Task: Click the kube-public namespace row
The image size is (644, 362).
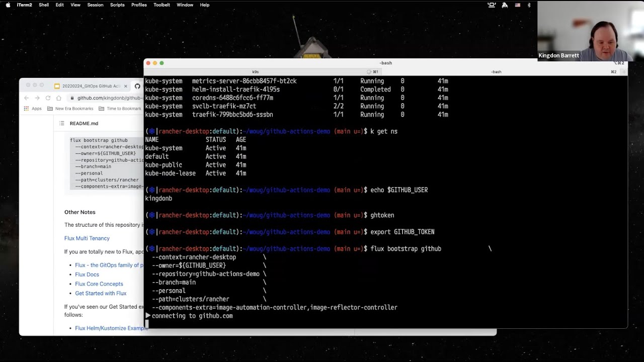Action: click(x=195, y=165)
